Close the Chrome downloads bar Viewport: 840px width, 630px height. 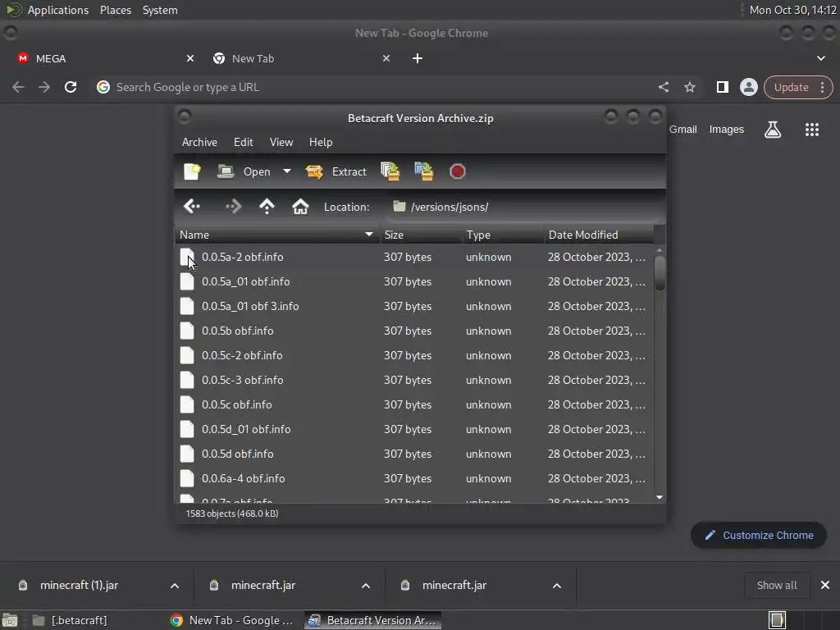pyautogui.click(x=825, y=586)
